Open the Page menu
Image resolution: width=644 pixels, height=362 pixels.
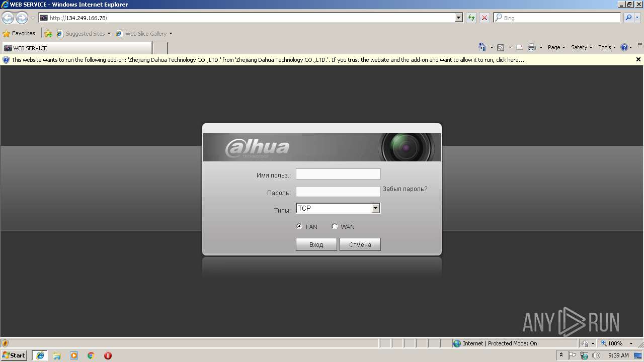[556, 47]
